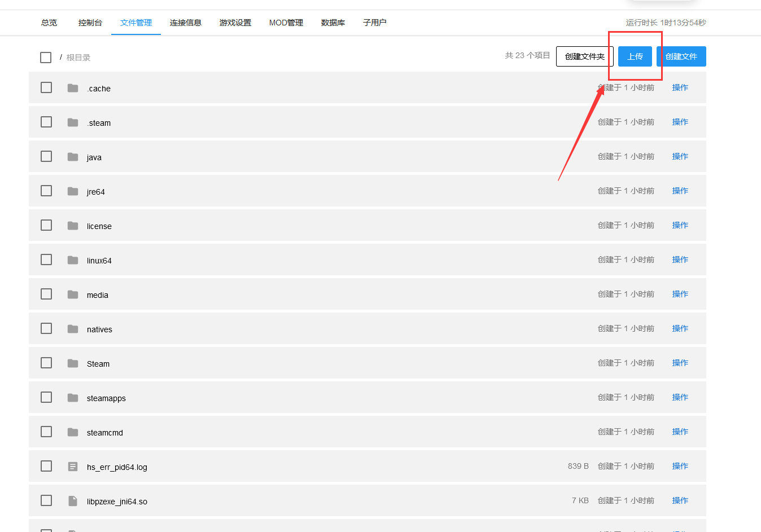Viewport: 761px width, 532px height.
Task: Open the linux64 folder name
Action: [99, 261]
